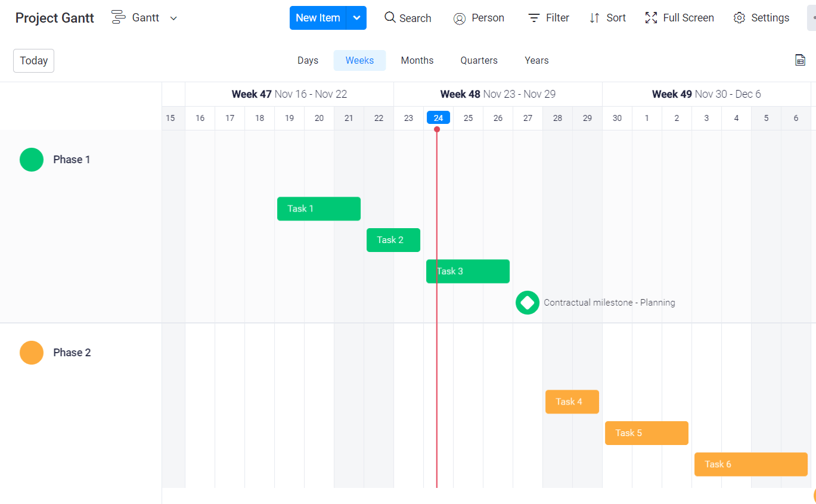The width and height of the screenshot is (816, 504).
Task: Click the Today button
Action: click(33, 61)
